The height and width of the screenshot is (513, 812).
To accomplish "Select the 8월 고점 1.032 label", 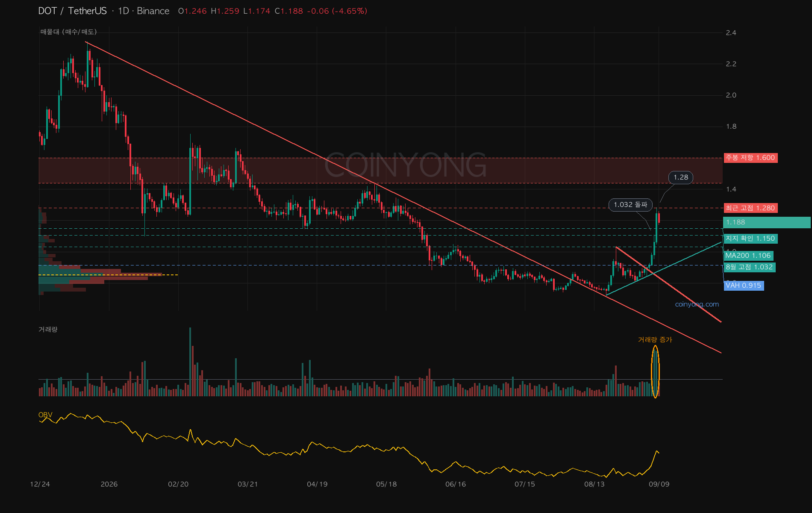I will (750, 267).
